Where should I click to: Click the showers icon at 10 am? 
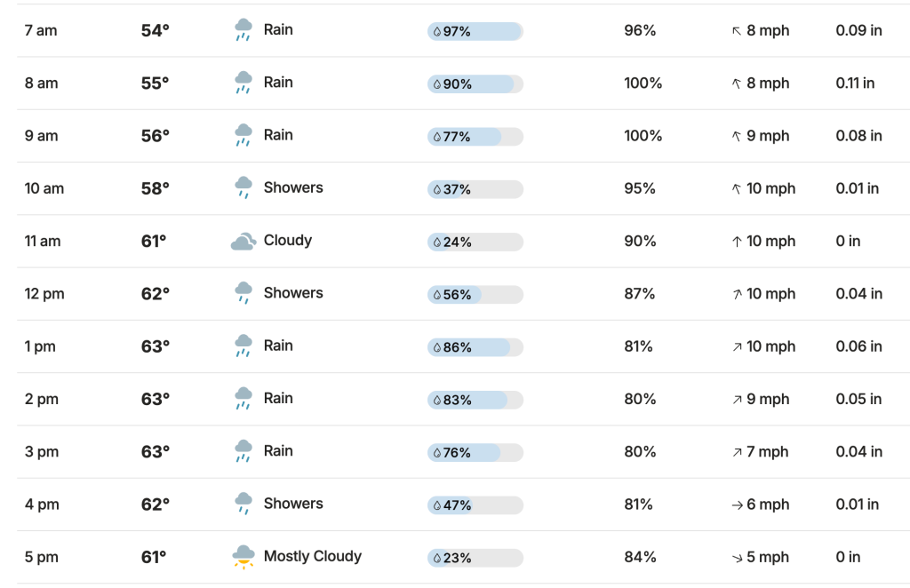click(x=243, y=188)
